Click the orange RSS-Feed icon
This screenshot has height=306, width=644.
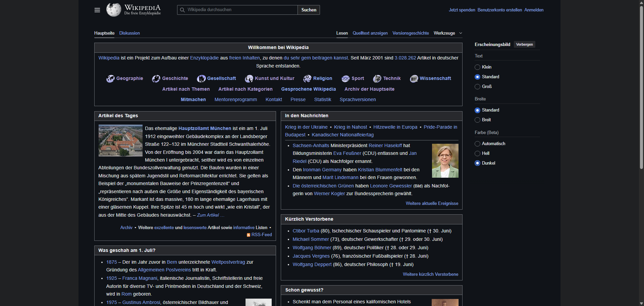[x=248, y=235]
